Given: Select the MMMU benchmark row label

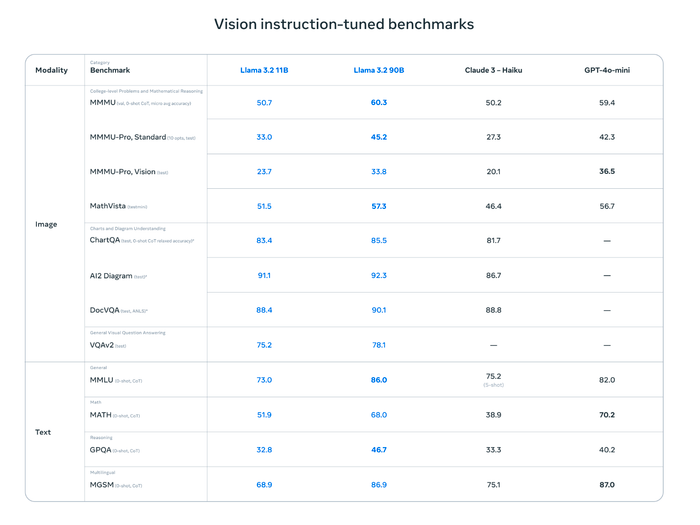Looking at the screenshot, I should pos(103,103).
